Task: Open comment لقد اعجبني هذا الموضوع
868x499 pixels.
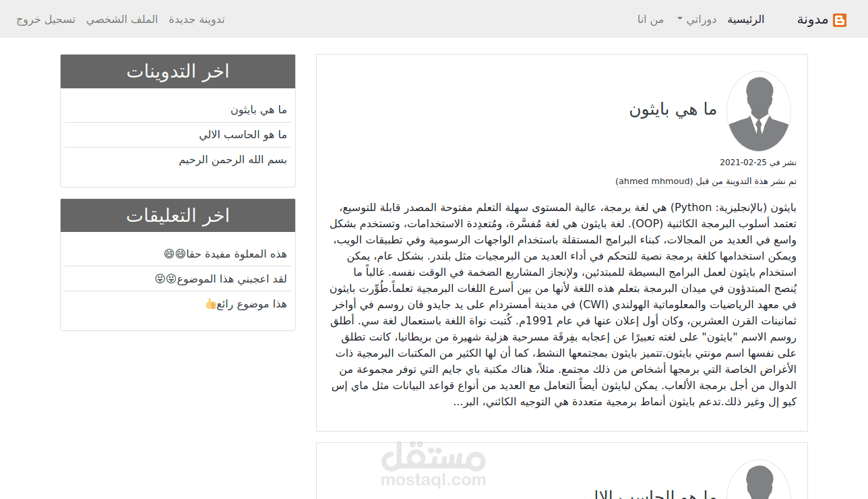Action: (221, 278)
